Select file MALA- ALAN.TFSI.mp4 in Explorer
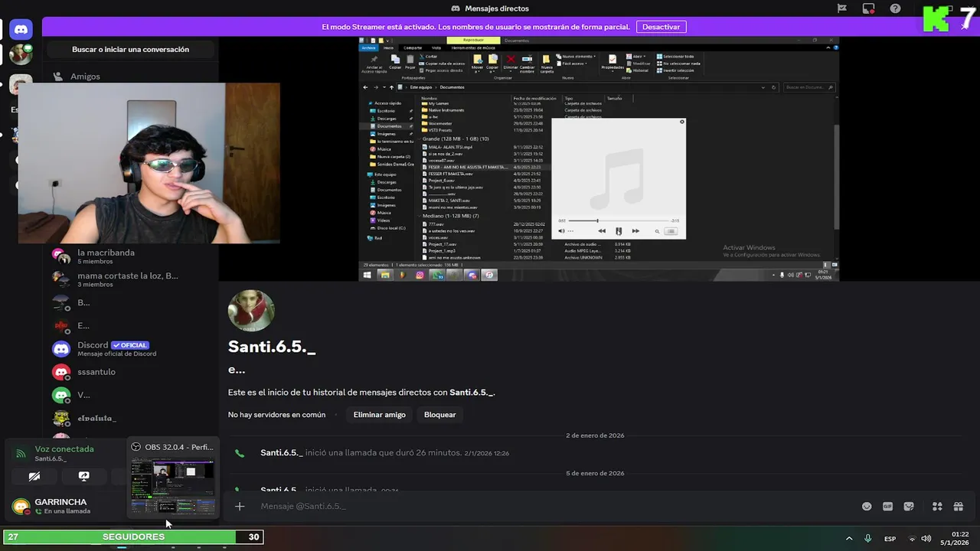 pos(450,147)
